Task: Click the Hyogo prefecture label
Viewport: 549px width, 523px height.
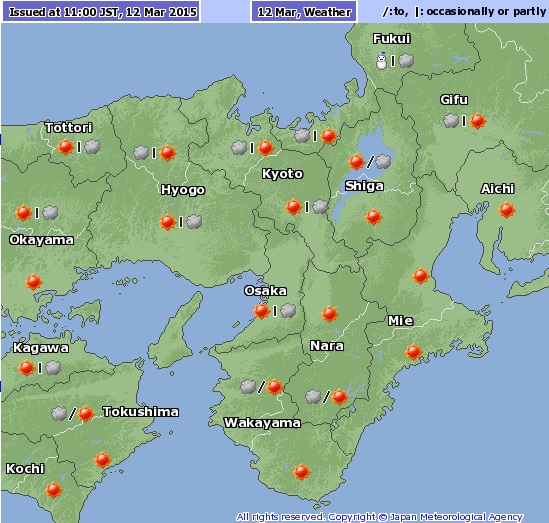Action: [x=183, y=190]
